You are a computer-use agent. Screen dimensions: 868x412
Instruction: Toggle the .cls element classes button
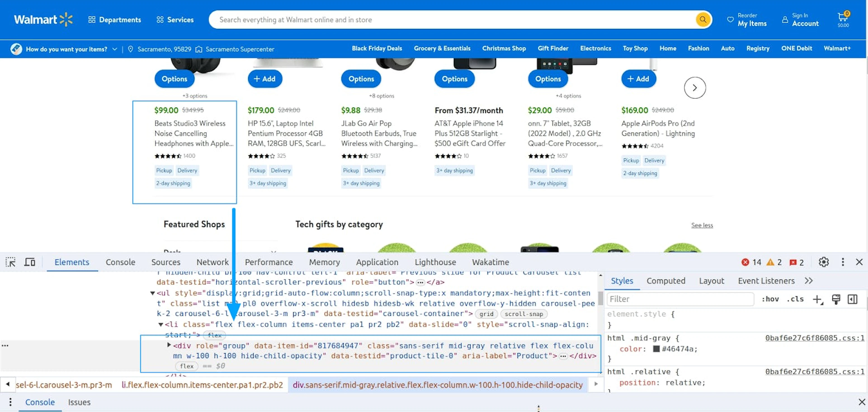[x=795, y=299]
